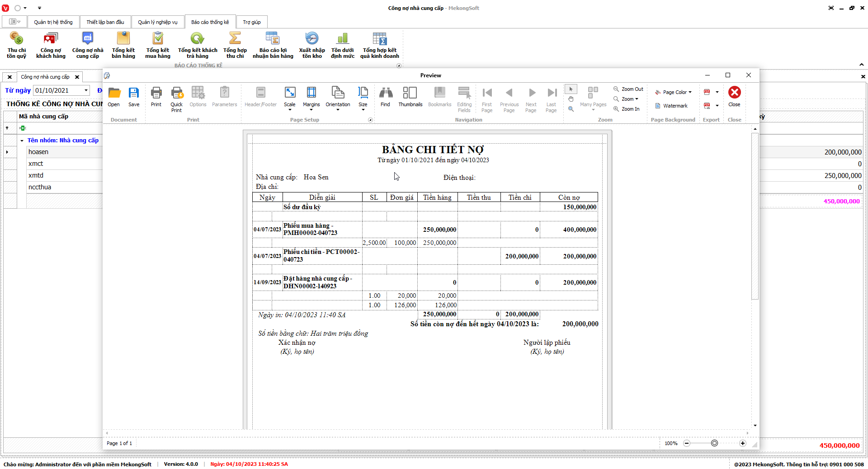The width and height of the screenshot is (868, 469).
Task: Open the Tổng kết bán hàng report
Action: click(123, 45)
